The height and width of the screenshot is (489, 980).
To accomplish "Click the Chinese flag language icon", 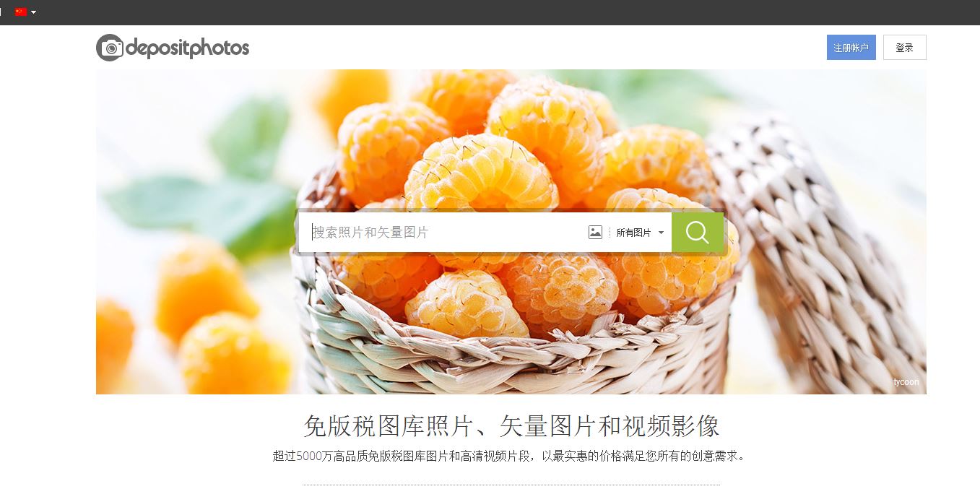I will tap(20, 12).
